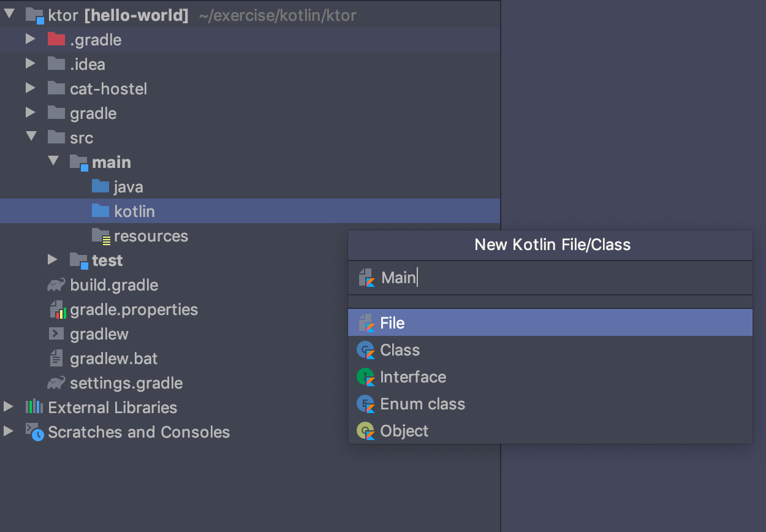Expand the gradle folder
The height and width of the screenshot is (532, 766).
tap(31, 113)
